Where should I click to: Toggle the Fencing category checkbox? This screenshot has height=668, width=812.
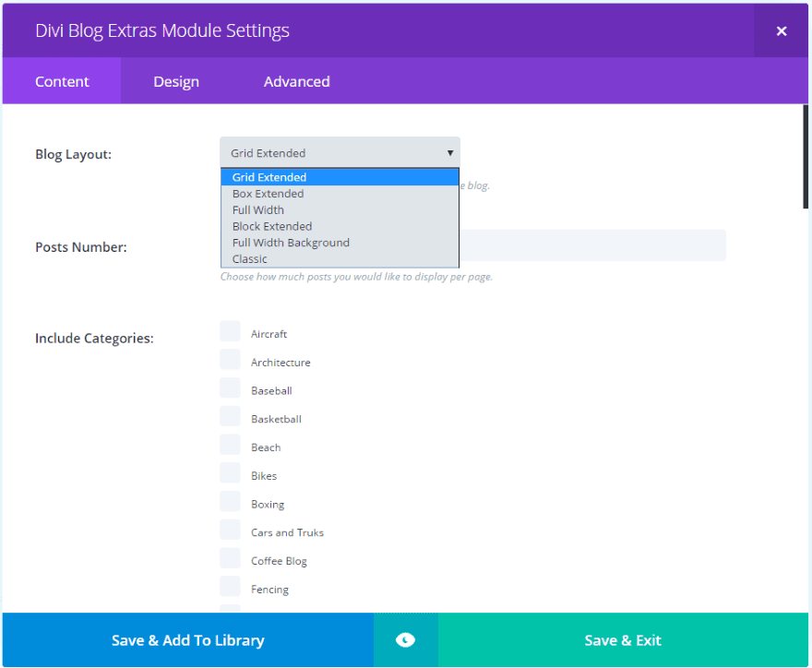click(230, 588)
